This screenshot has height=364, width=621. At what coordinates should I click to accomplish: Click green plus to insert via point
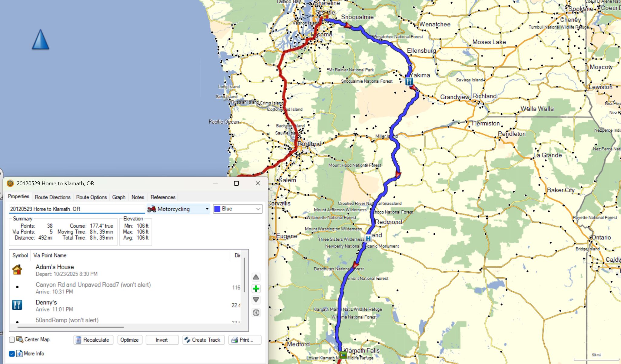[256, 289]
